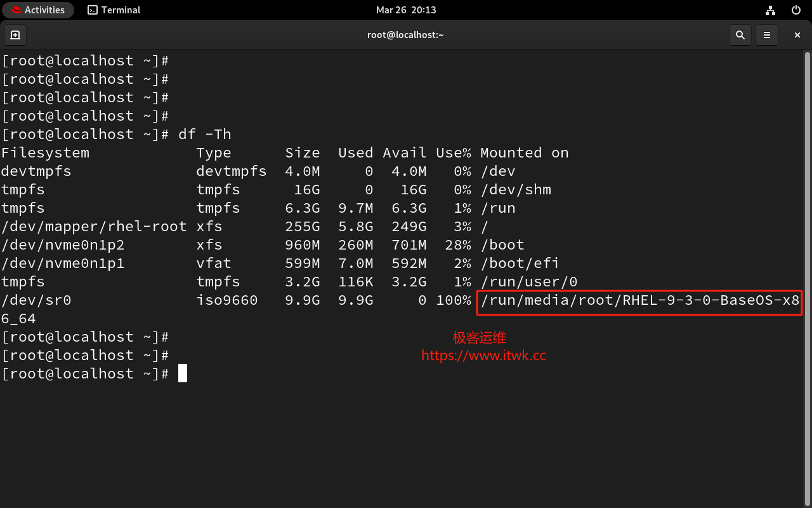Click the 'devtmpfs' filesystem name
This screenshot has width=812, height=508.
[x=36, y=171]
